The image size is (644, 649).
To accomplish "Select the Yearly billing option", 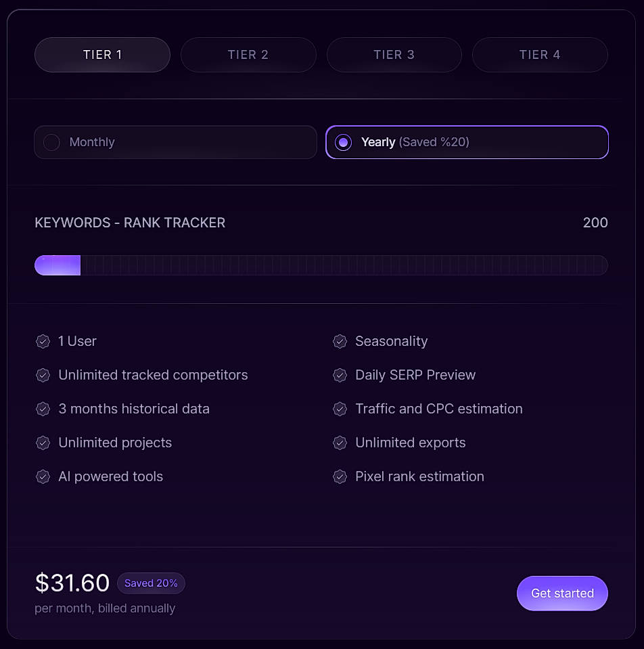I will click(467, 142).
